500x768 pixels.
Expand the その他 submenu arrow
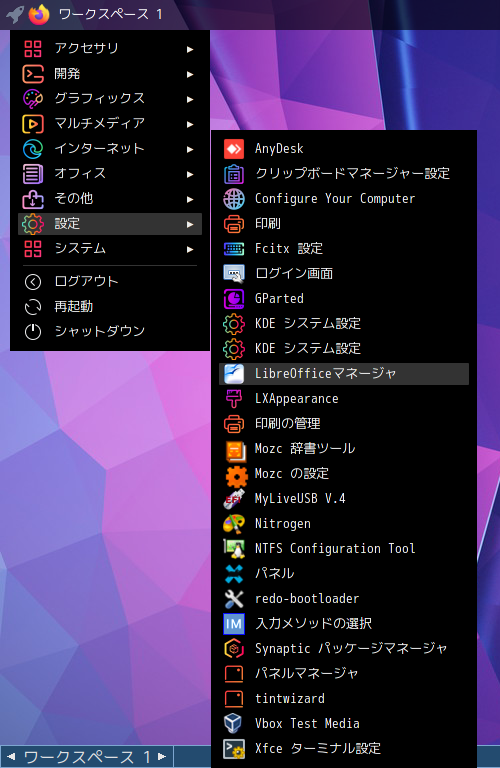(190, 199)
